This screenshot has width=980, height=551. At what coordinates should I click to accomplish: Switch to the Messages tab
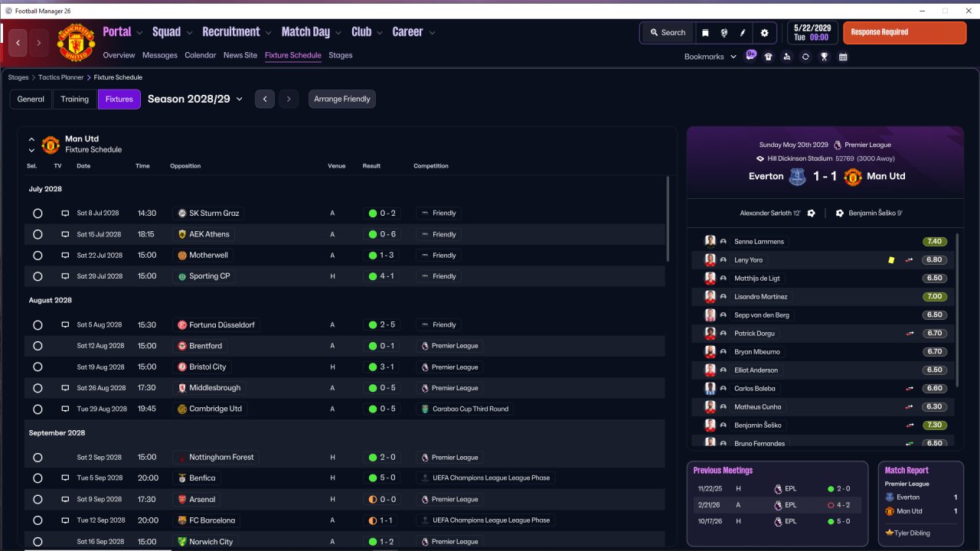click(x=159, y=55)
